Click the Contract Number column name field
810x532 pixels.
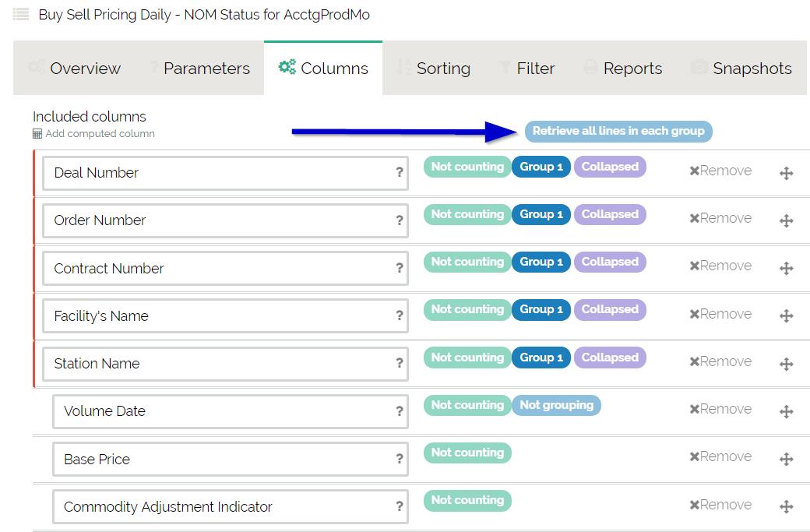pos(218,268)
